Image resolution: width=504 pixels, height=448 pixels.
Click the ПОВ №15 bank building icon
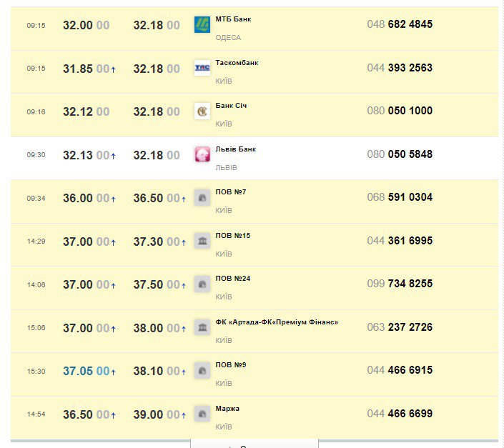click(202, 242)
